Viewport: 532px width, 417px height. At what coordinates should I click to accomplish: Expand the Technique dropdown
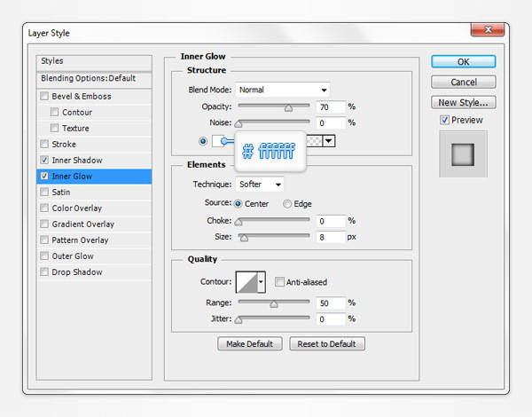[260, 185]
